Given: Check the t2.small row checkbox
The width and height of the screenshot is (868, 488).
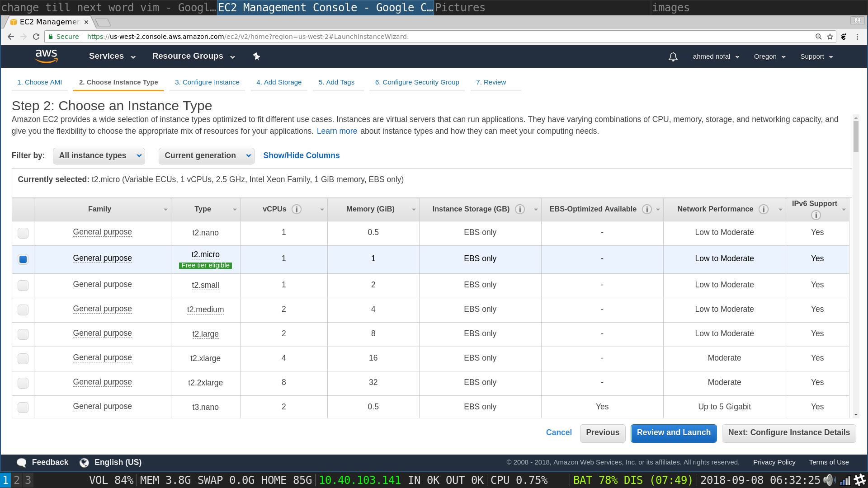Looking at the screenshot, I should [x=23, y=286].
